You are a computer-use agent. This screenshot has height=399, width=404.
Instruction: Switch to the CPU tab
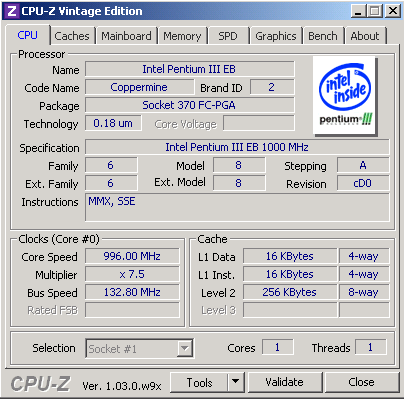click(28, 35)
